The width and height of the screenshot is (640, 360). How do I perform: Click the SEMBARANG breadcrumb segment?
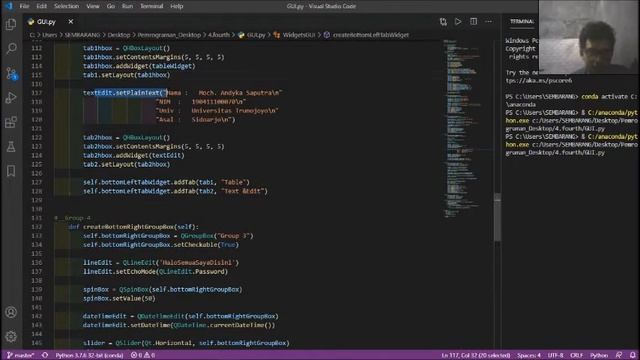click(82, 35)
